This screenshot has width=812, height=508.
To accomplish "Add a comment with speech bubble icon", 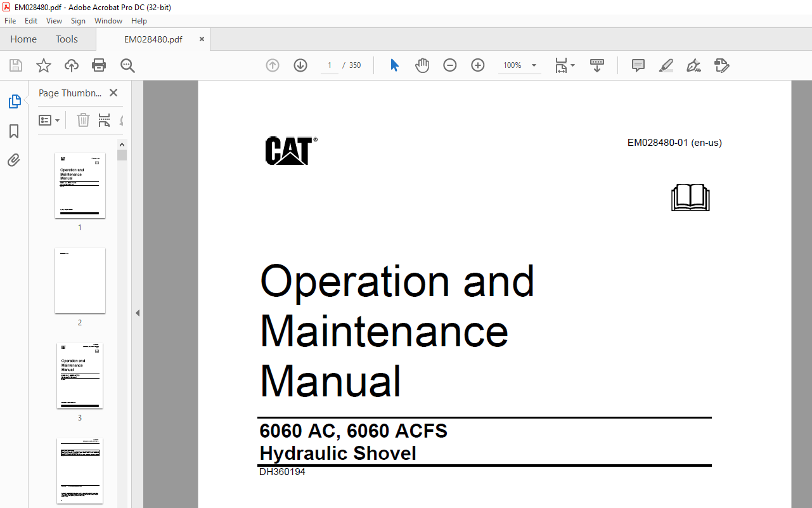I will pyautogui.click(x=638, y=65).
